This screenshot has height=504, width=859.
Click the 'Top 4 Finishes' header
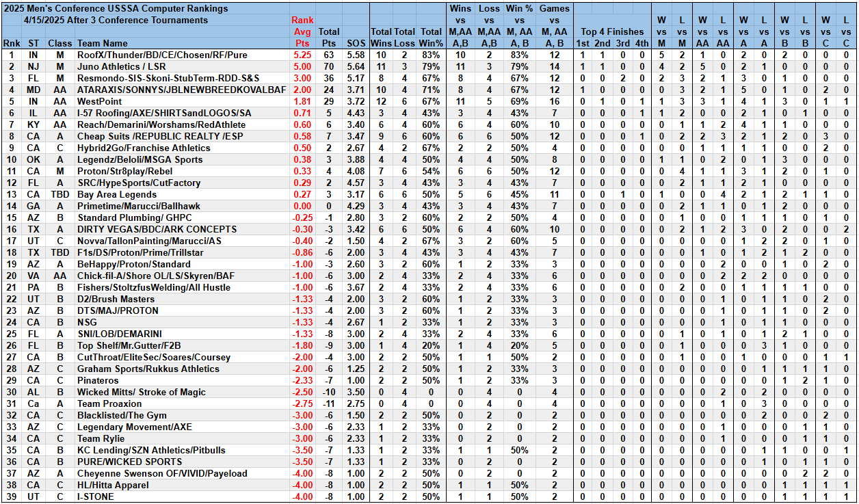click(612, 31)
